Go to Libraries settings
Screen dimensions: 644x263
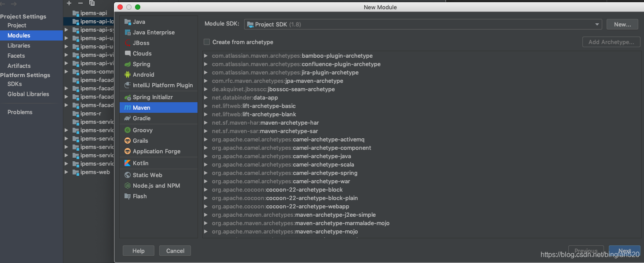click(x=19, y=45)
